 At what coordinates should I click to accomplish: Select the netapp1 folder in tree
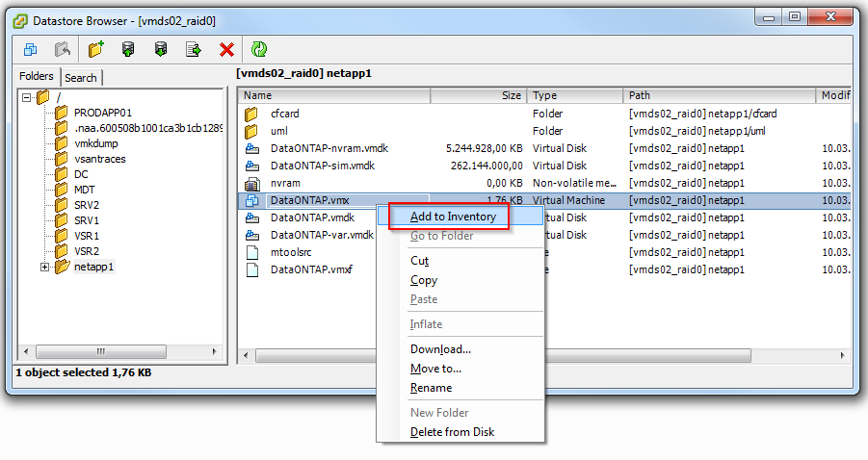click(93, 267)
